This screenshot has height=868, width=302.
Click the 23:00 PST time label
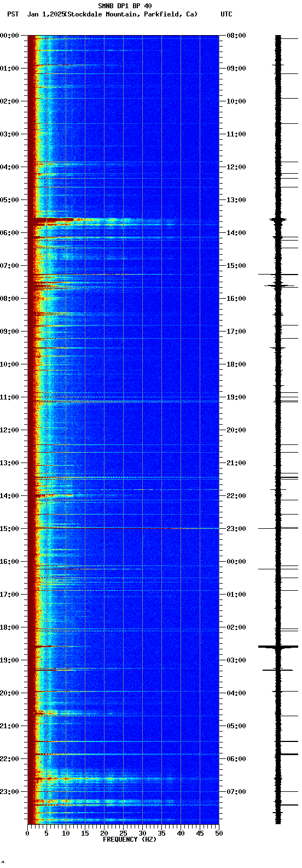pos(10,792)
